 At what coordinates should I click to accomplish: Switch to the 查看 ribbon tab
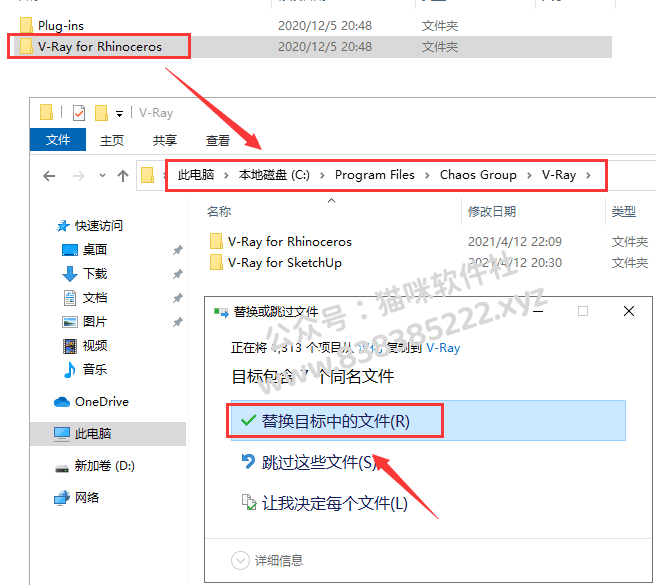pyautogui.click(x=218, y=140)
